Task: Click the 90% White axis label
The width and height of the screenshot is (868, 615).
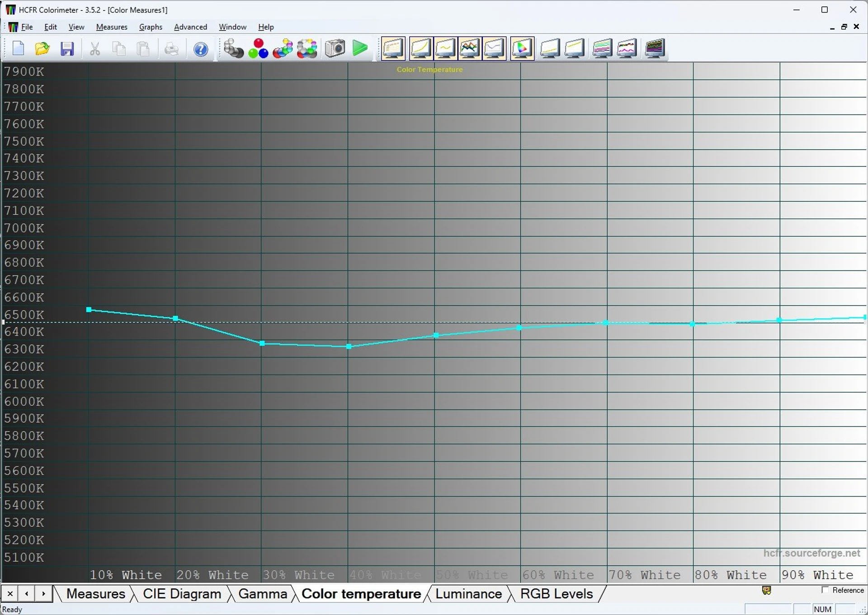Action: 817,575
